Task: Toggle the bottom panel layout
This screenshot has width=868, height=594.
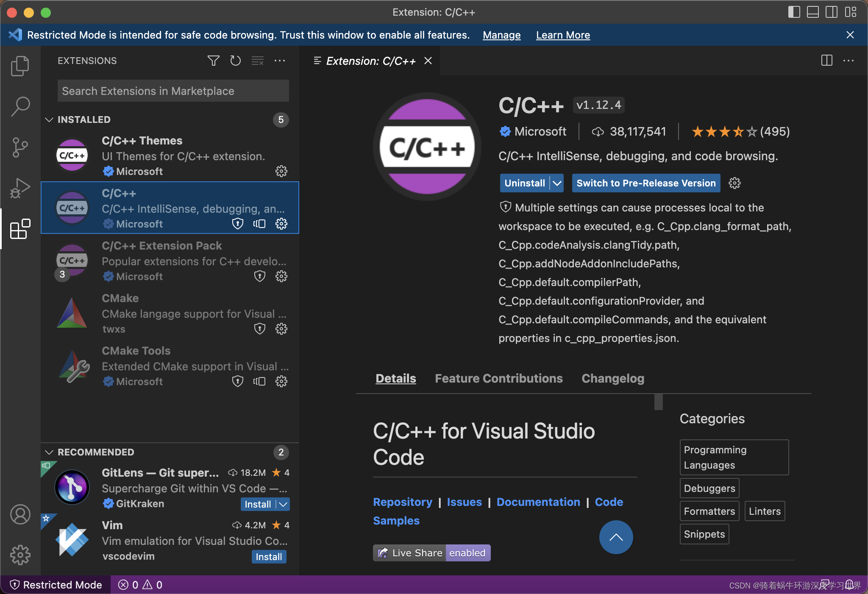Action: 812,12
